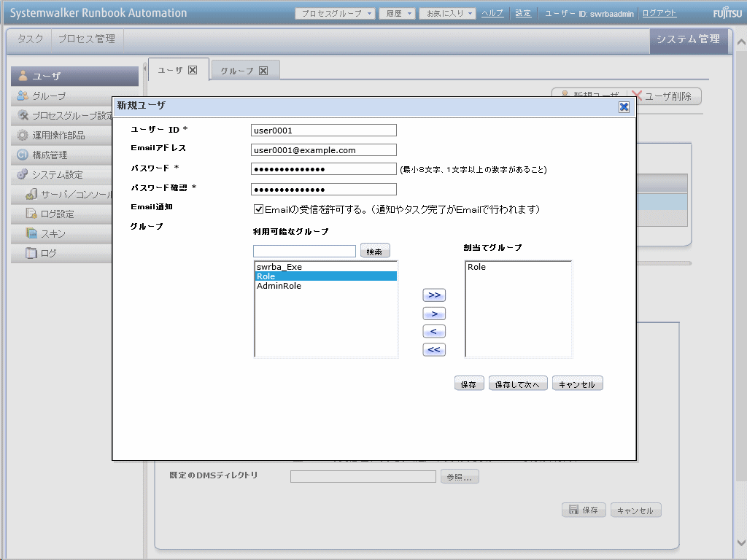The height and width of the screenshot is (560, 747).
Task: Click the process group settings tools icon
Action: click(x=23, y=115)
